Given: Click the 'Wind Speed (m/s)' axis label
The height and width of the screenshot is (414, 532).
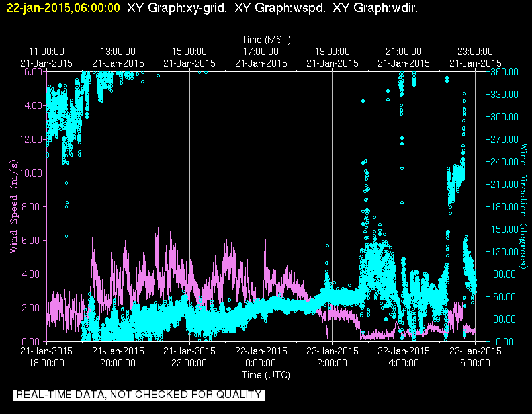Looking at the screenshot, I should [13, 206].
